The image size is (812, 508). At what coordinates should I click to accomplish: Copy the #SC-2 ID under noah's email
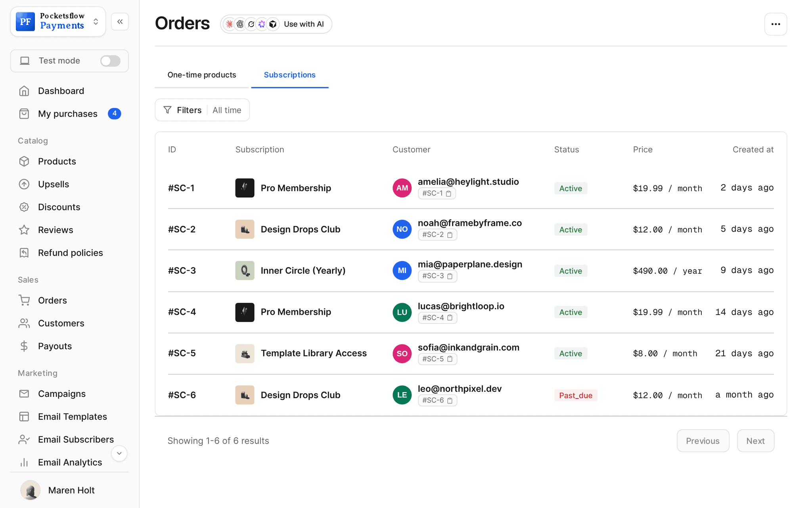pyautogui.click(x=450, y=235)
